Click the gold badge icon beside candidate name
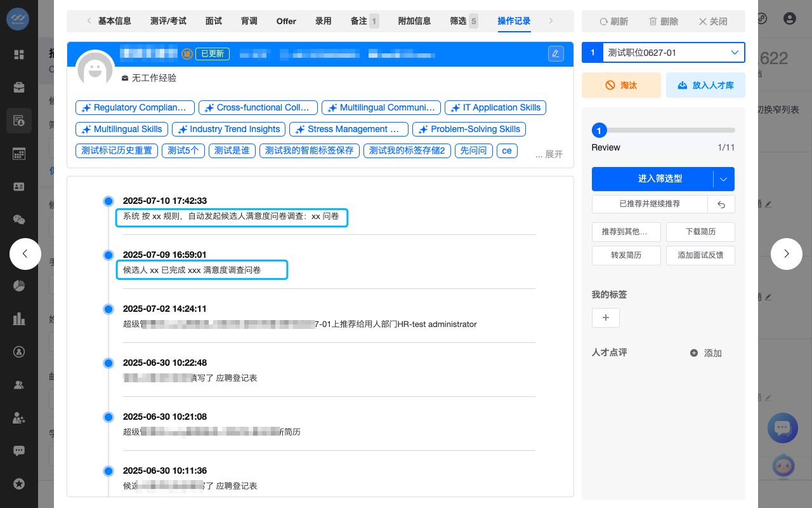 coord(187,54)
